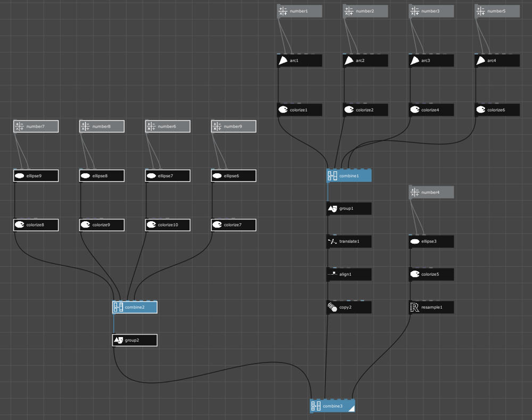Image resolution: width=532 pixels, height=420 pixels.
Task: Click the combine1 node icon
Action: 332,175
